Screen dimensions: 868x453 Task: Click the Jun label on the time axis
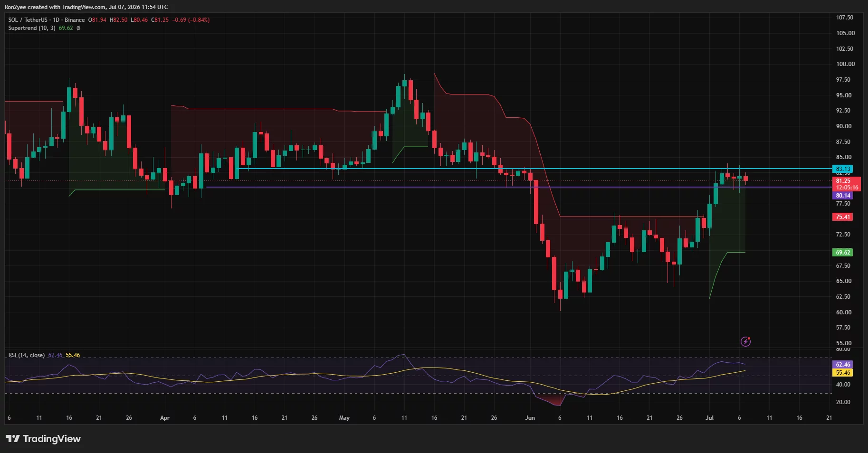point(530,418)
